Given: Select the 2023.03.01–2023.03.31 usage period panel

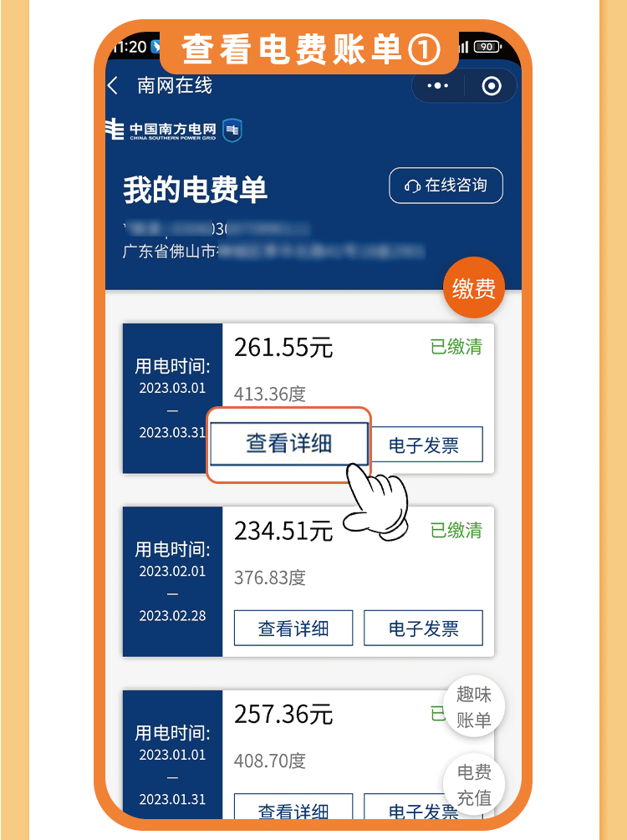Looking at the screenshot, I should [x=172, y=398].
